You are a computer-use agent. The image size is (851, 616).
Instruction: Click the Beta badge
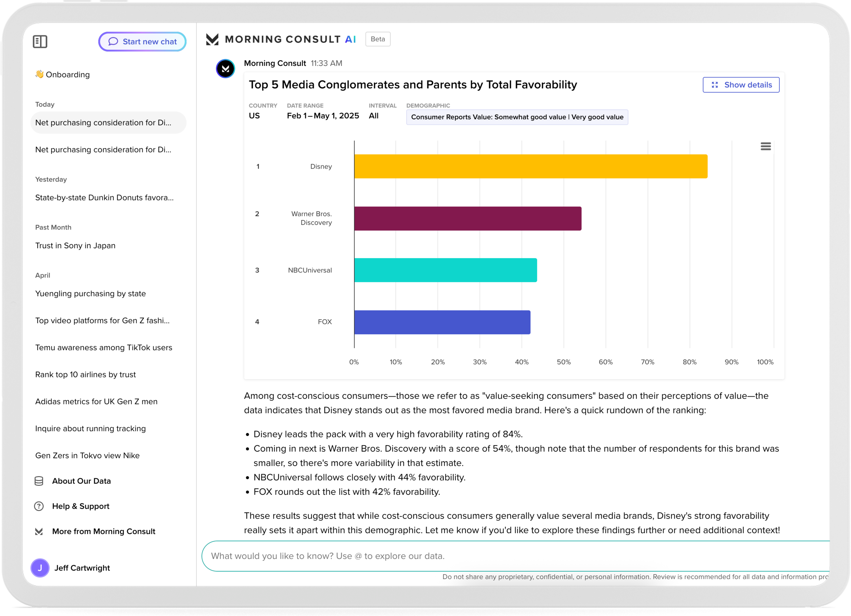point(378,39)
